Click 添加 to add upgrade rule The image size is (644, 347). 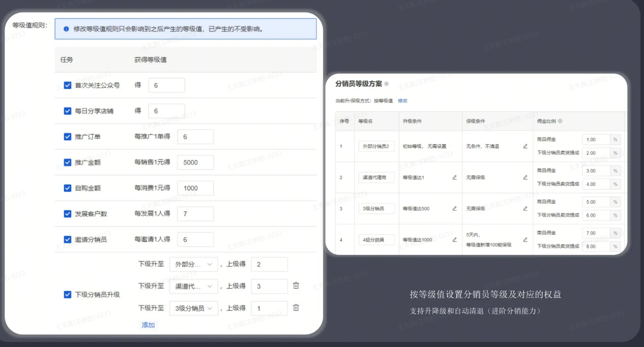click(148, 325)
